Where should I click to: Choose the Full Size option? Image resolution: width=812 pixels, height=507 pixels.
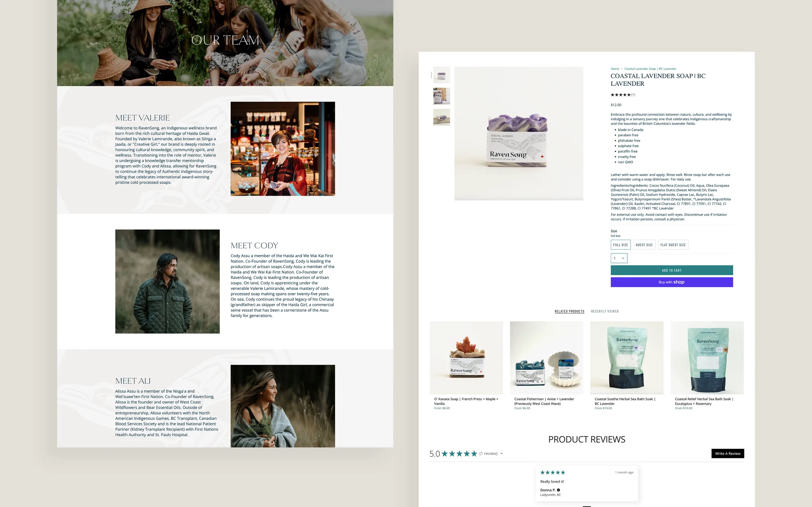[x=620, y=245]
